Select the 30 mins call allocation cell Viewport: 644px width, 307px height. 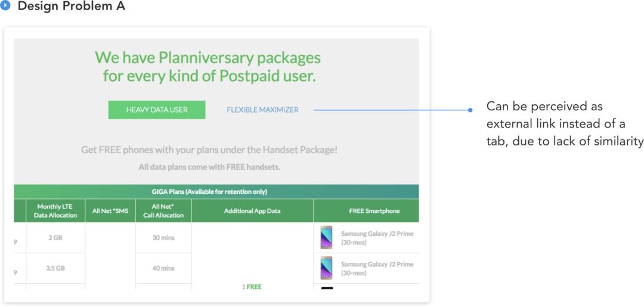(163, 238)
